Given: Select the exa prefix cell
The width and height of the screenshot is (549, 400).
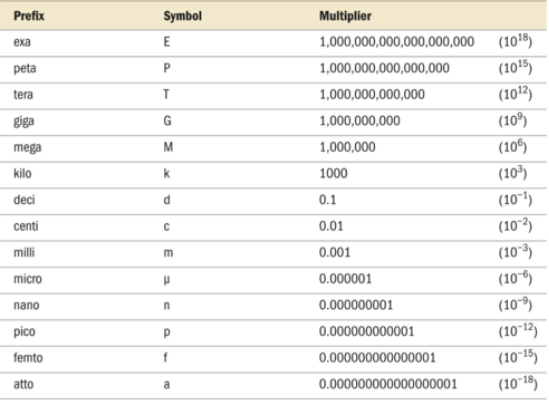Looking at the screenshot, I should [22, 42].
